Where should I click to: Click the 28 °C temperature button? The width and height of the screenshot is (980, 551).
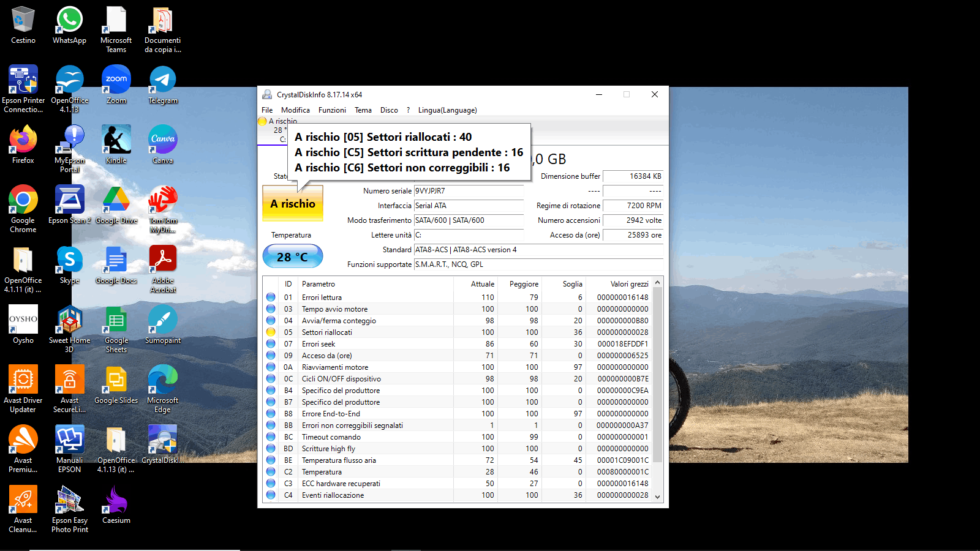click(293, 257)
